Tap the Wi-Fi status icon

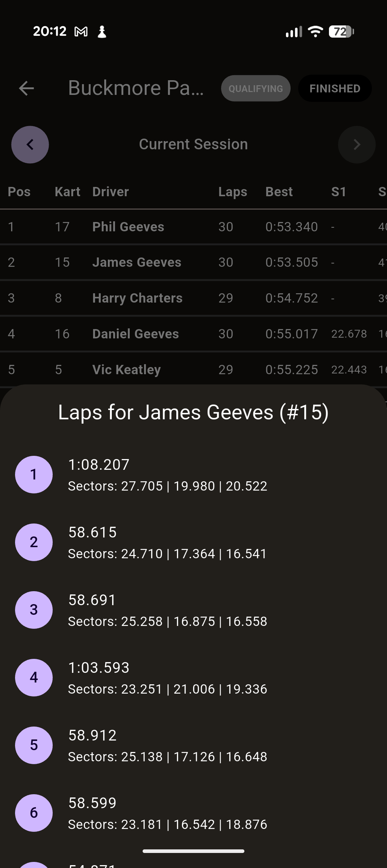pos(315,32)
